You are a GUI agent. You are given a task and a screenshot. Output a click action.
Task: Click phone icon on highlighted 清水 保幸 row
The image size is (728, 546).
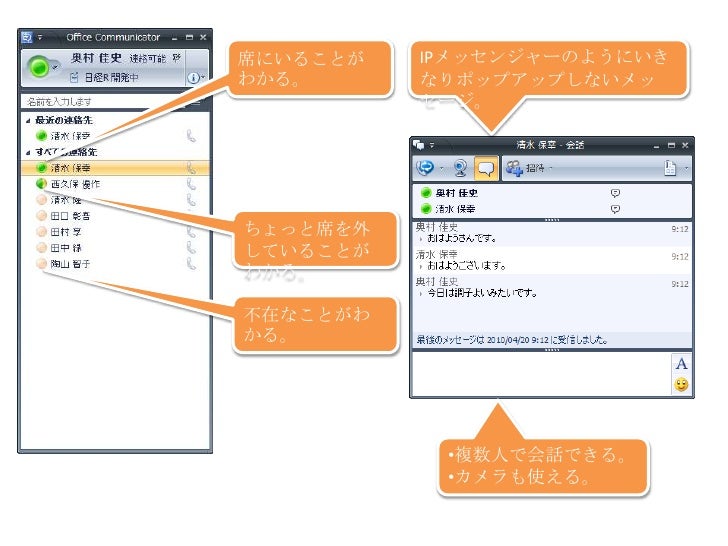[x=191, y=168]
